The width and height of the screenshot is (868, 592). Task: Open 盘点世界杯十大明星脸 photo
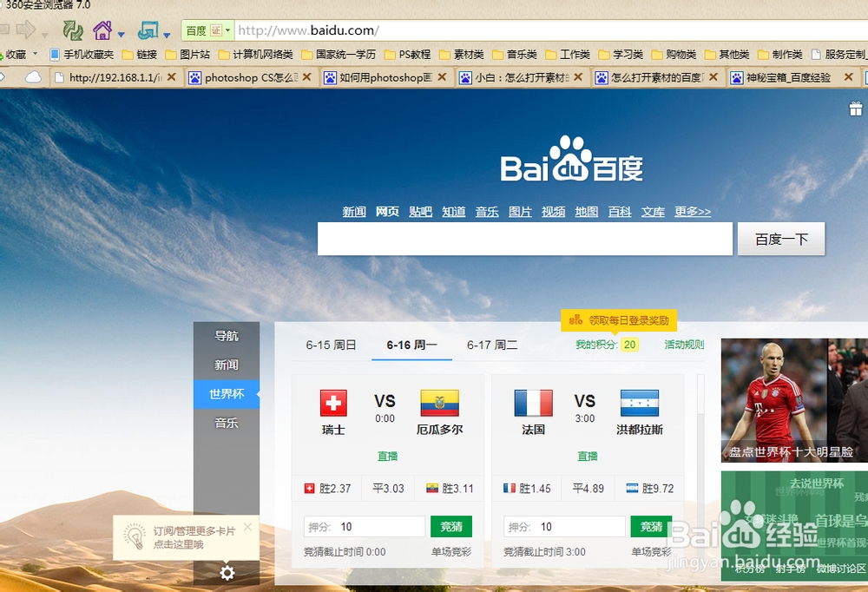click(794, 400)
